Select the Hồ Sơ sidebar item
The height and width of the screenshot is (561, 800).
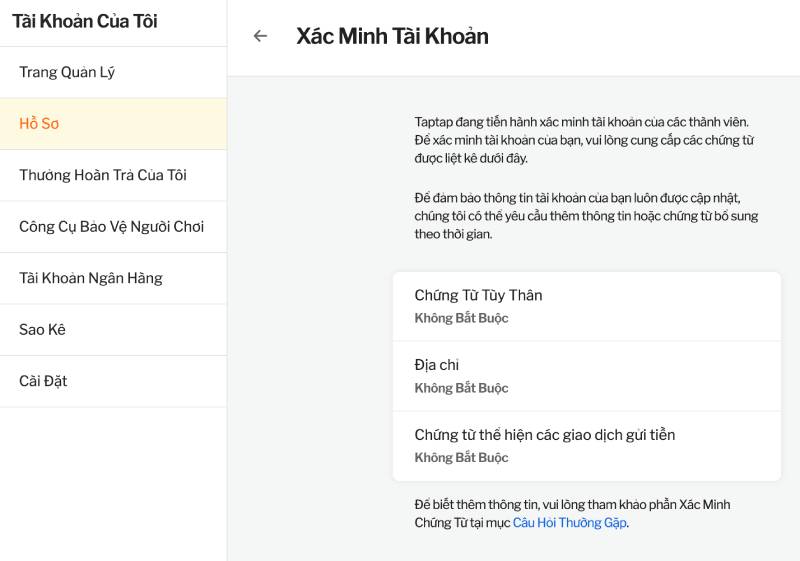(x=39, y=124)
